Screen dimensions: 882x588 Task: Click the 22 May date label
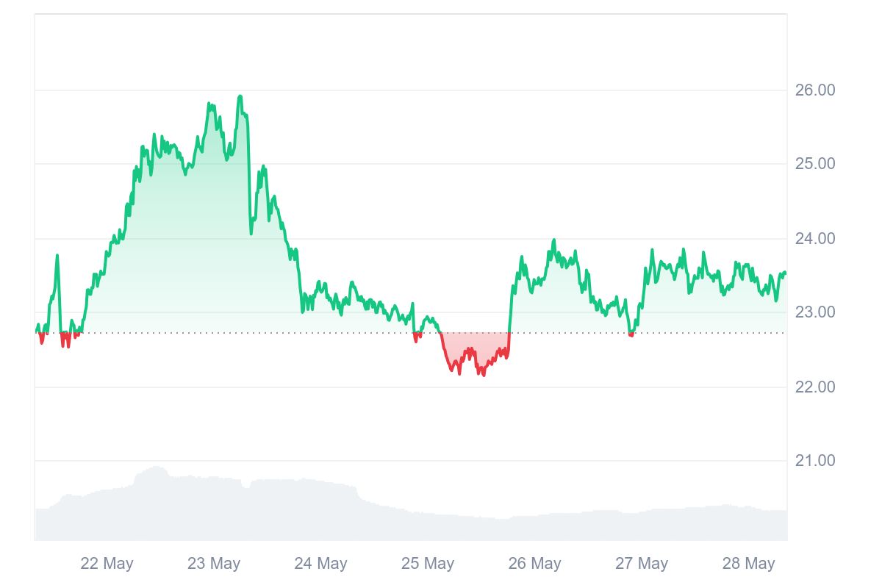tap(107, 564)
